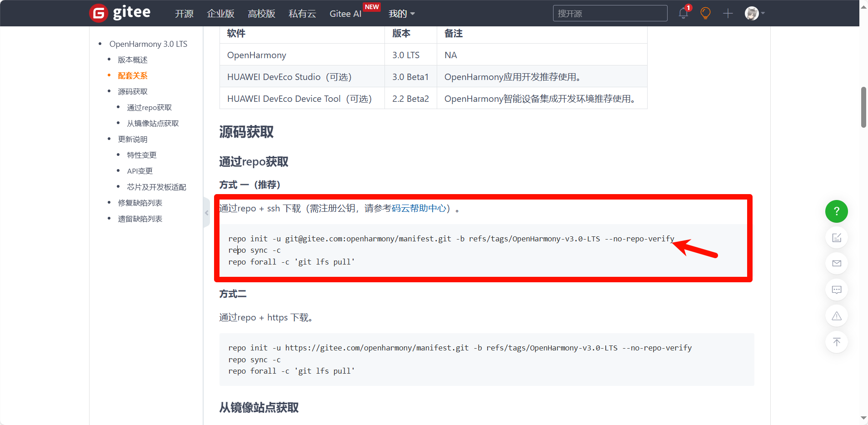The width and height of the screenshot is (868, 425).
Task: Click the Gitee logo icon
Action: pyautogui.click(x=99, y=13)
